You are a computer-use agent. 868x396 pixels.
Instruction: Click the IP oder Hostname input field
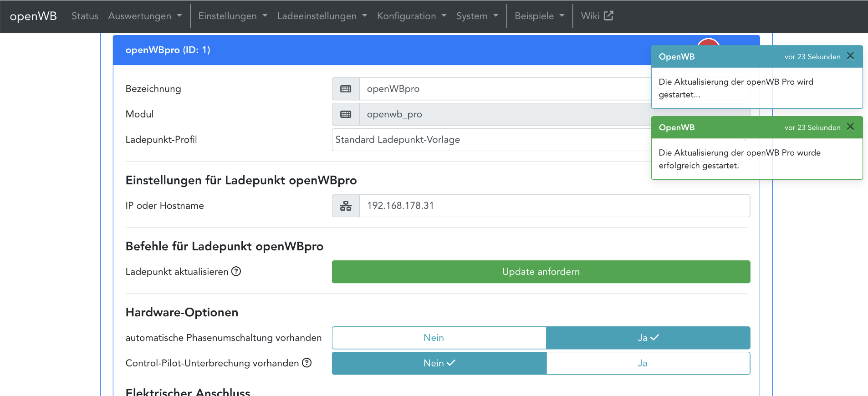pos(554,206)
